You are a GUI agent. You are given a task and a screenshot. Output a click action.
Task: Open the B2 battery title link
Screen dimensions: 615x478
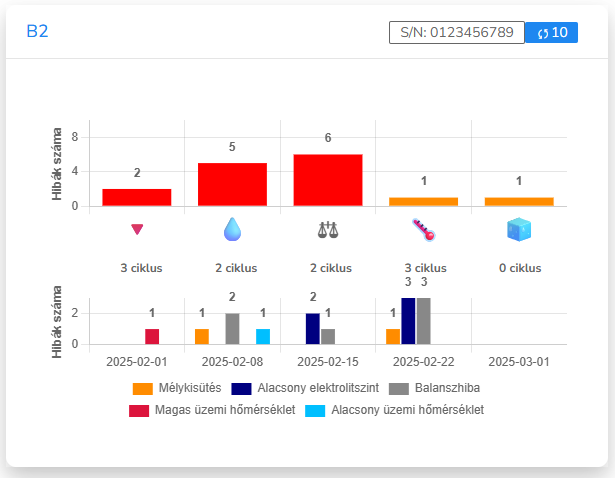point(37,31)
